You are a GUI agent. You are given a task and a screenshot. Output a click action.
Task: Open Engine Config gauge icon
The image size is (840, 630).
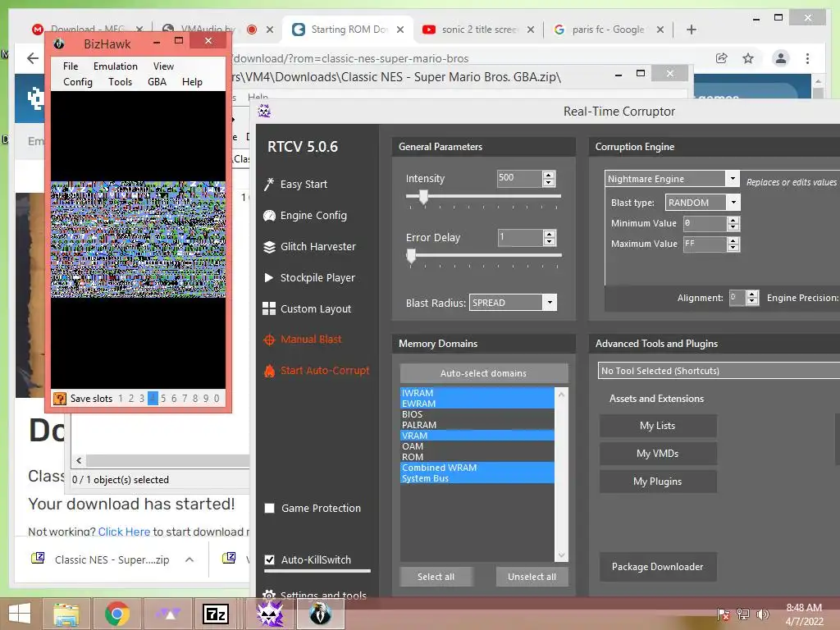[x=269, y=216]
